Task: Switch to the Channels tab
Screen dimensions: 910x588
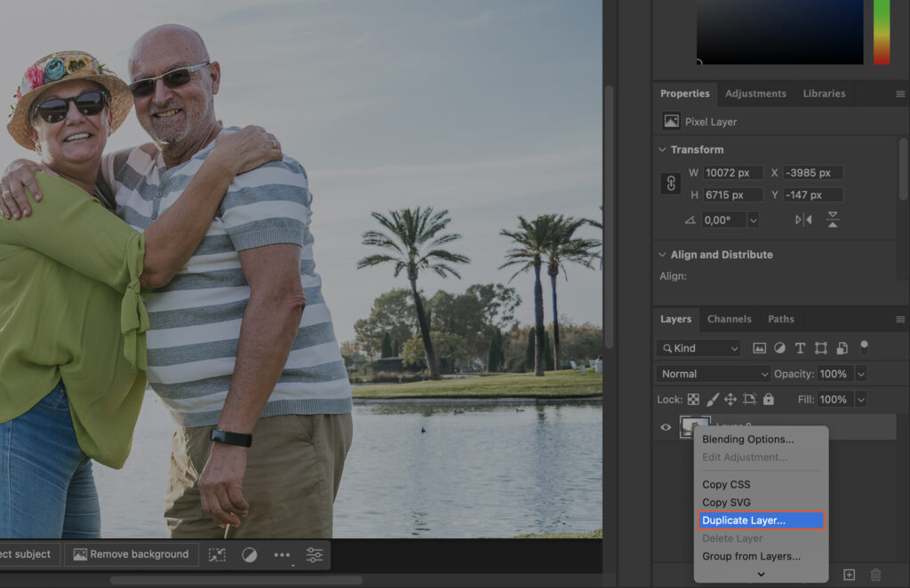Action: 729,319
